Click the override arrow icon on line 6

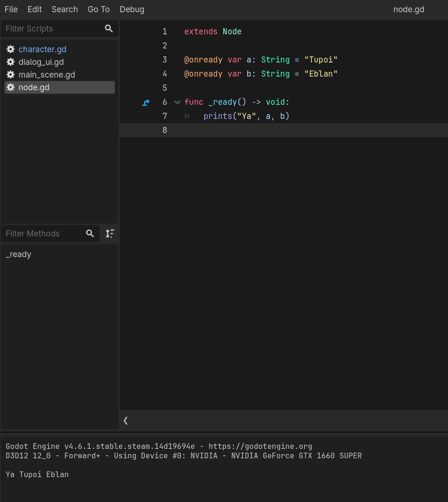pyautogui.click(x=146, y=102)
